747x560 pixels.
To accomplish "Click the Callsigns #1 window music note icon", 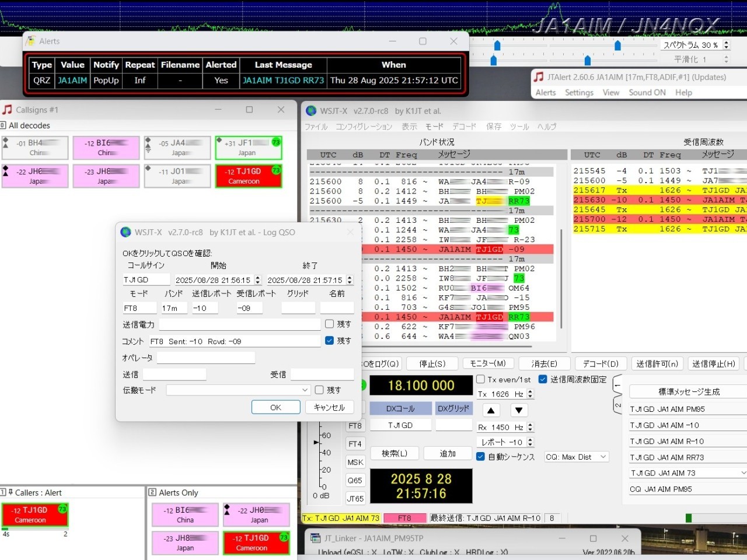I will [x=8, y=110].
